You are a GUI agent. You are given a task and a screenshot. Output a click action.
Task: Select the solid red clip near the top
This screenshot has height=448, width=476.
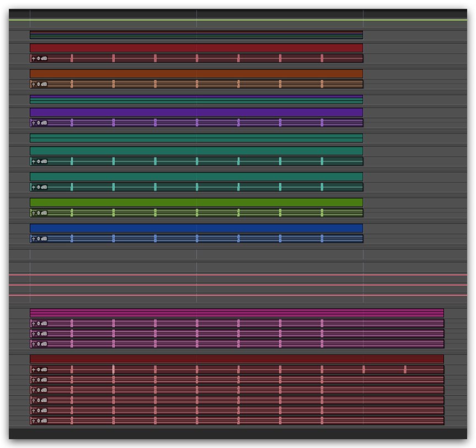point(196,48)
